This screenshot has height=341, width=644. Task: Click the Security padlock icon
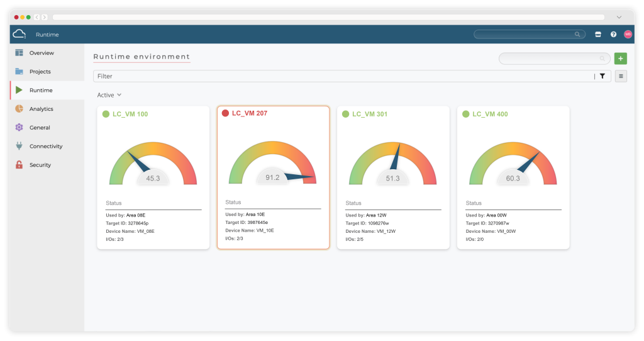[x=19, y=165]
